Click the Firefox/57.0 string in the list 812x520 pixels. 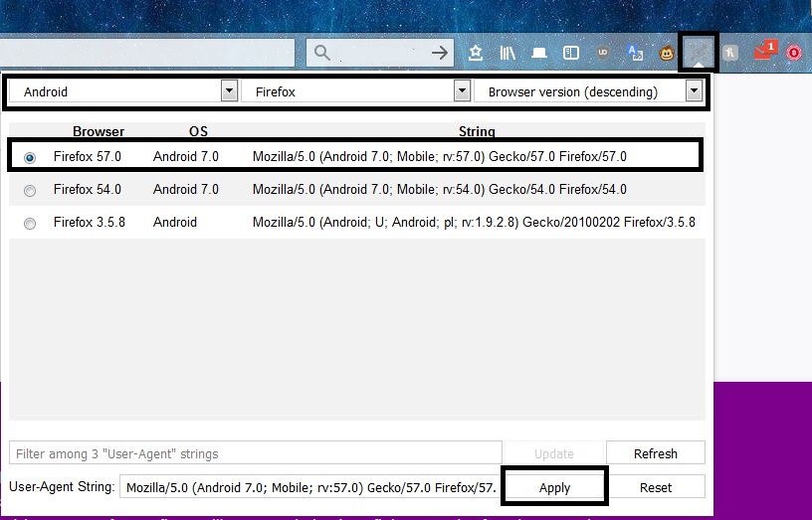[440, 156]
